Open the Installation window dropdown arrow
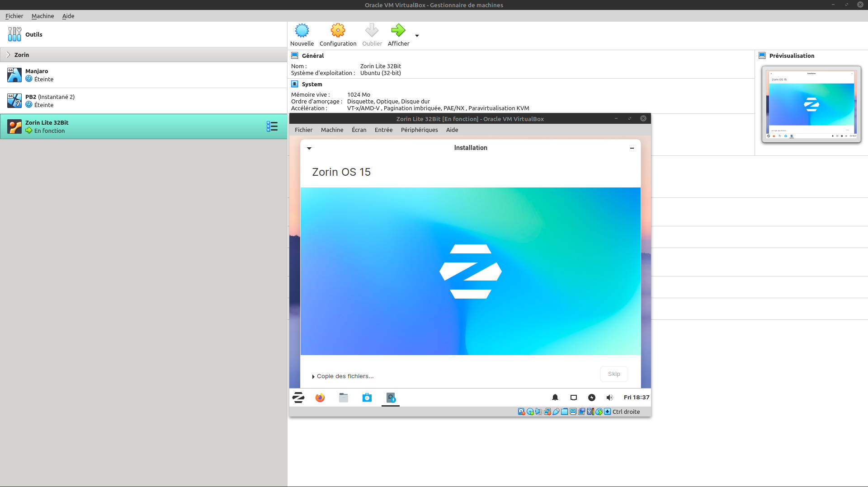The width and height of the screenshot is (868, 487). pos(309,148)
